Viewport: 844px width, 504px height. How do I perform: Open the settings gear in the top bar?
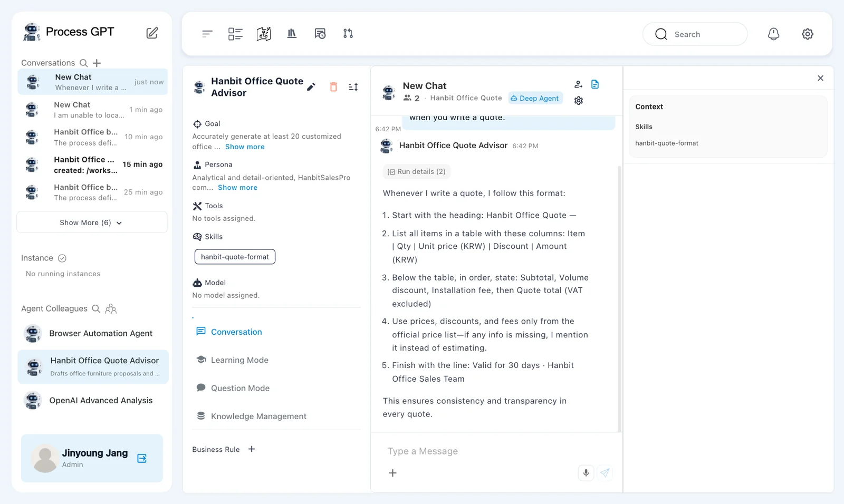point(808,34)
